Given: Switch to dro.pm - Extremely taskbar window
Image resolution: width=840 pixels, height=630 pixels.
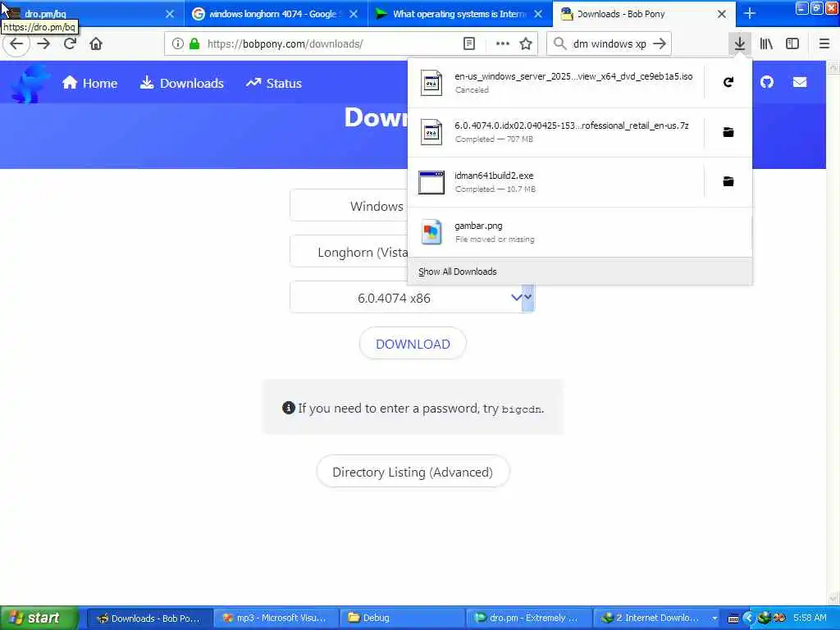Looking at the screenshot, I should (529, 619).
